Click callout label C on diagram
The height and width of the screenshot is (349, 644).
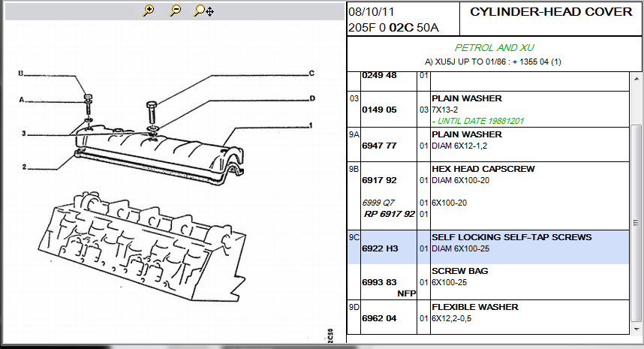coord(311,73)
